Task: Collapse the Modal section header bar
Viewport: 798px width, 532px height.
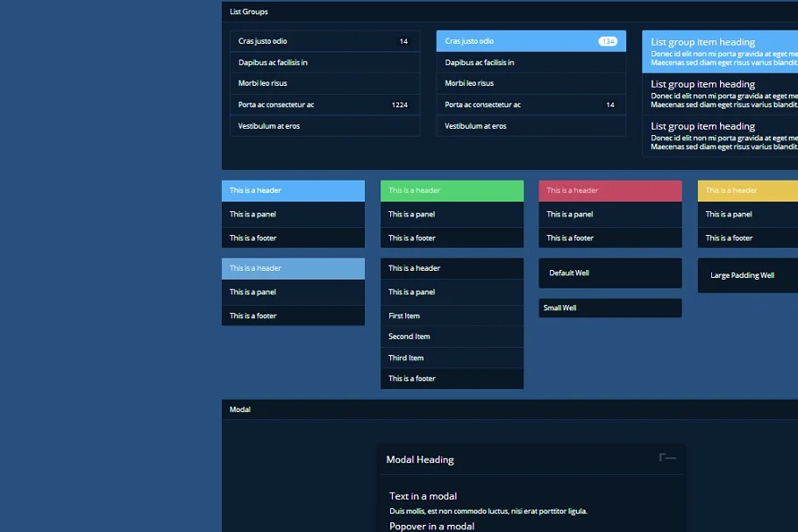Action: [509, 409]
